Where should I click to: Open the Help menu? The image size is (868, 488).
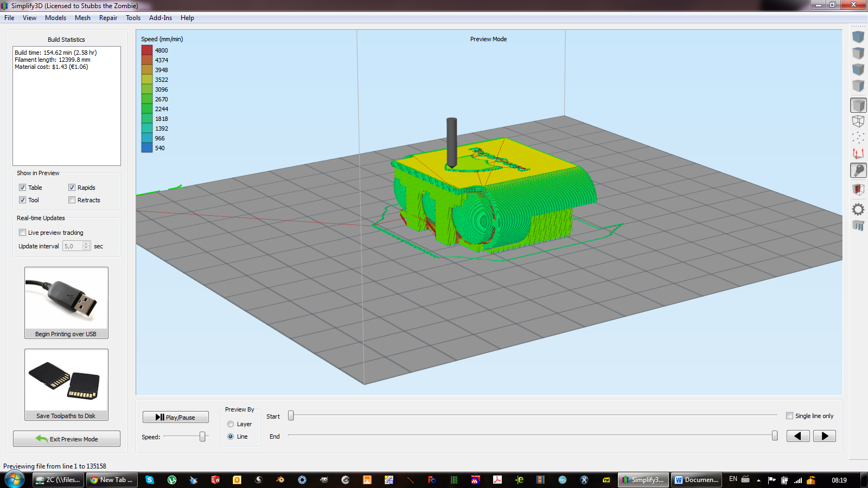[187, 18]
